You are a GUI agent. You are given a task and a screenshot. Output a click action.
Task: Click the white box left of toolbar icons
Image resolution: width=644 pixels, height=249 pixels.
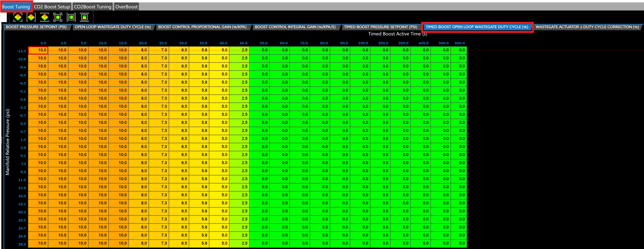pyautogui.click(x=4, y=17)
